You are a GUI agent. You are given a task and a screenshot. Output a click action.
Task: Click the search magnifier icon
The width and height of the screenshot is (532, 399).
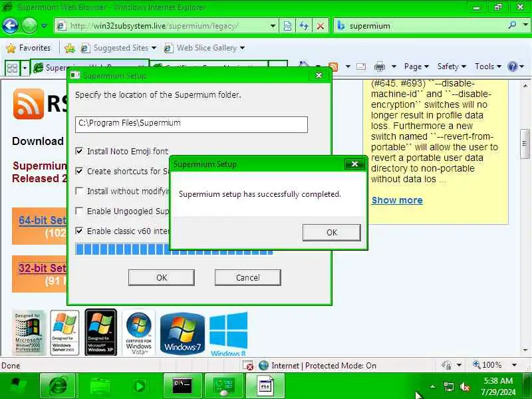[512, 25]
